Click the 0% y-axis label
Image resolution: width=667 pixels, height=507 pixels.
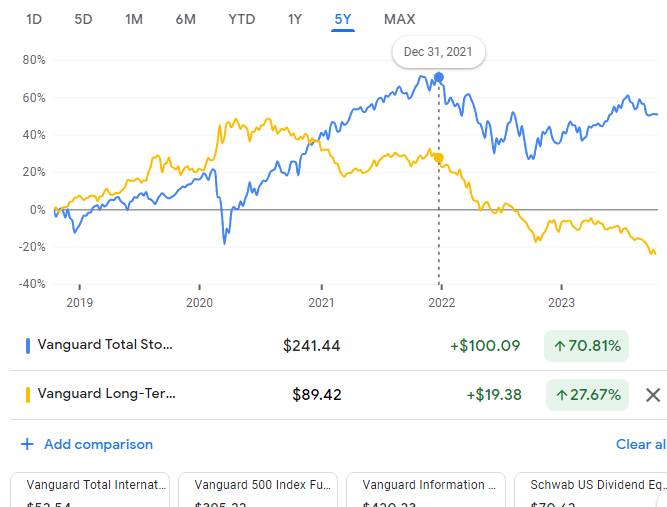(x=37, y=210)
